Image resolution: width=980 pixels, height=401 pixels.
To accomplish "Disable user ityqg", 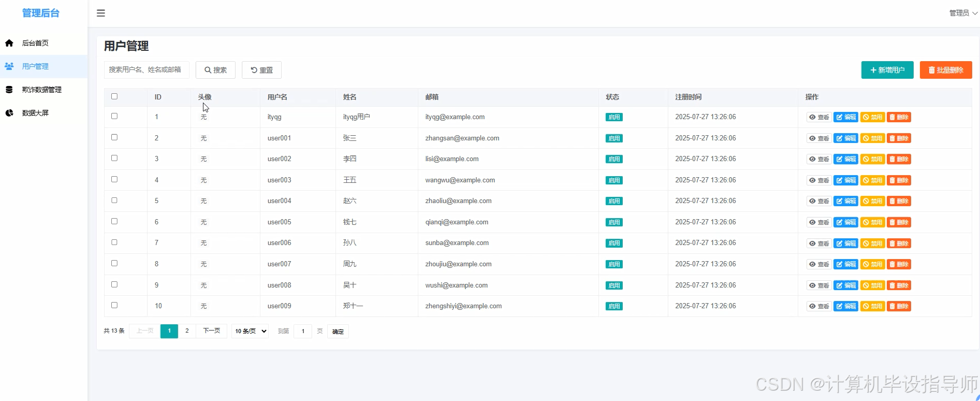I will point(872,117).
